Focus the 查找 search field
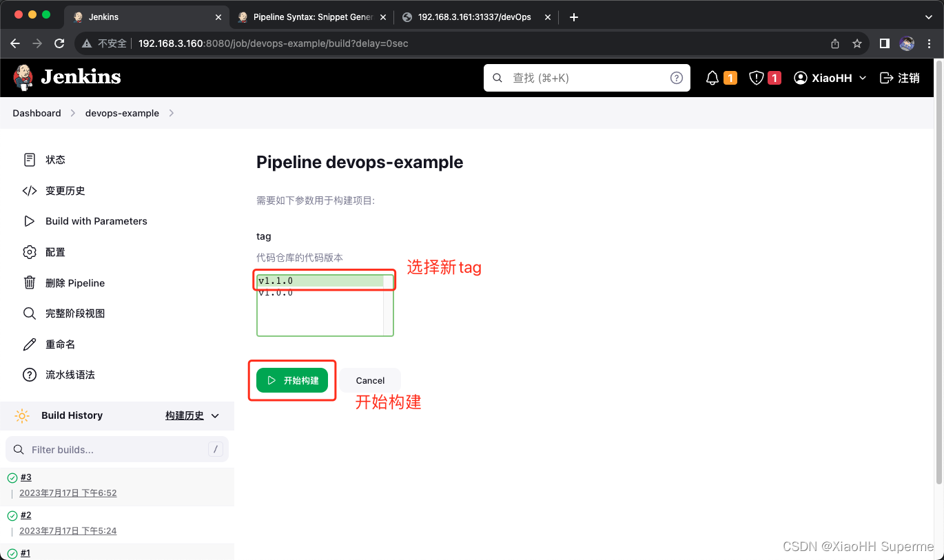Image resolution: width=944 pixels, height=560 pixels. point(587,78)
